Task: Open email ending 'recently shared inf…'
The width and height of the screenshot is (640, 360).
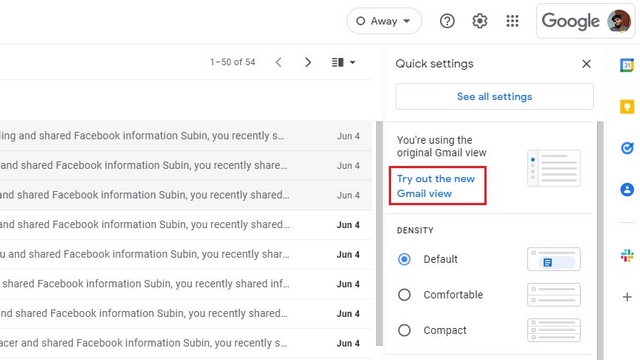Action: coord(186,284)
